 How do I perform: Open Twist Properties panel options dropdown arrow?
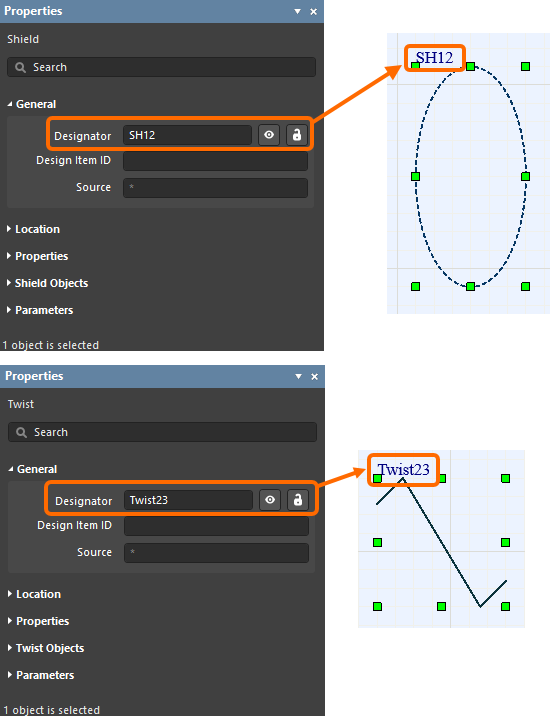coord(298,376)
